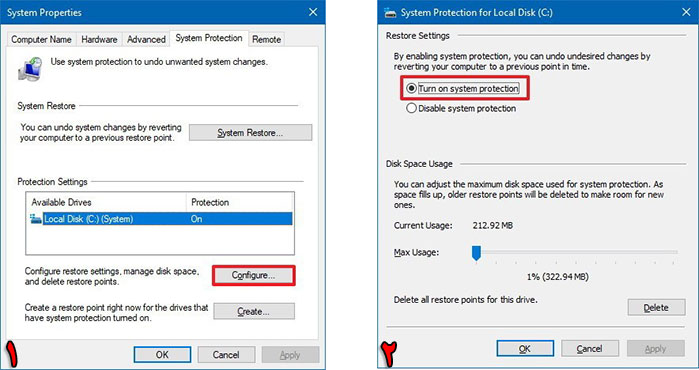Click Create... to make a restore point

click(254, 312)
